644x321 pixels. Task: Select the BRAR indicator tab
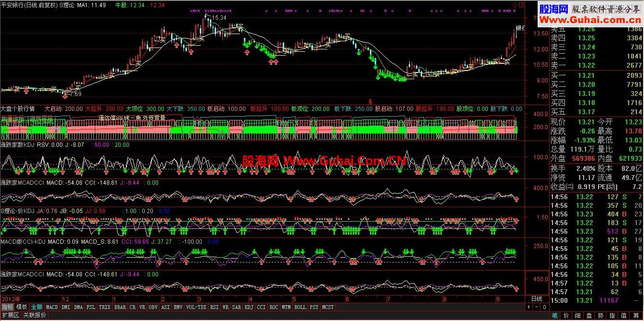coord(120,307)
